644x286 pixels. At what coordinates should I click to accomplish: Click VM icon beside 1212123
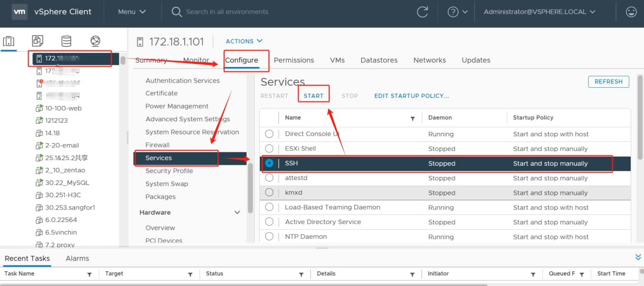[x=39, y=121]
